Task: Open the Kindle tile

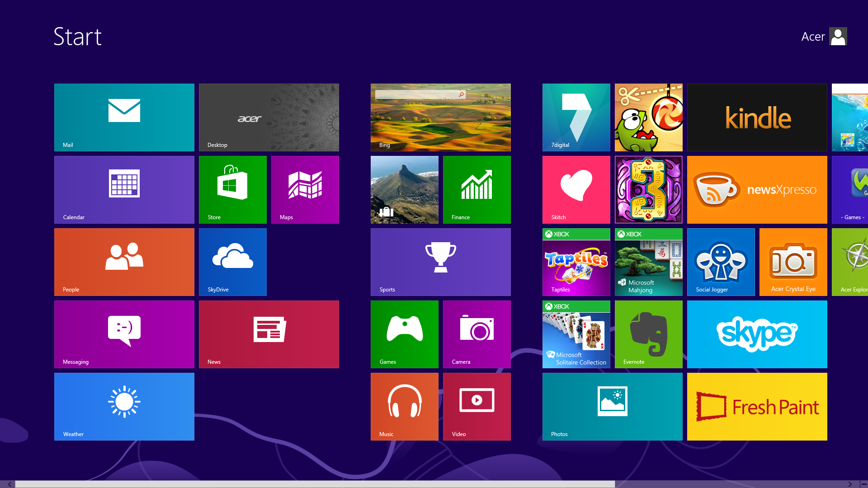Action: 757,117
